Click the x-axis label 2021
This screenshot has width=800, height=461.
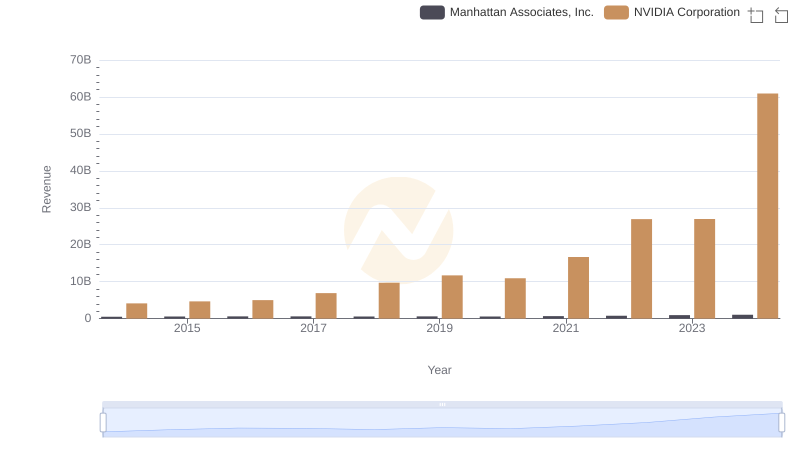click(566, 328)
